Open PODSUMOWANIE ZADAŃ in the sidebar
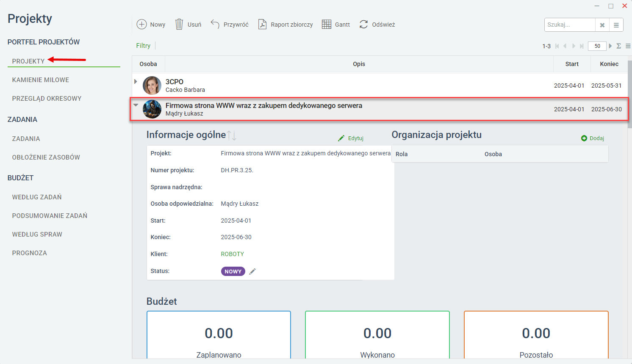The width and height of the screenshot is (632, 364). 50,216
